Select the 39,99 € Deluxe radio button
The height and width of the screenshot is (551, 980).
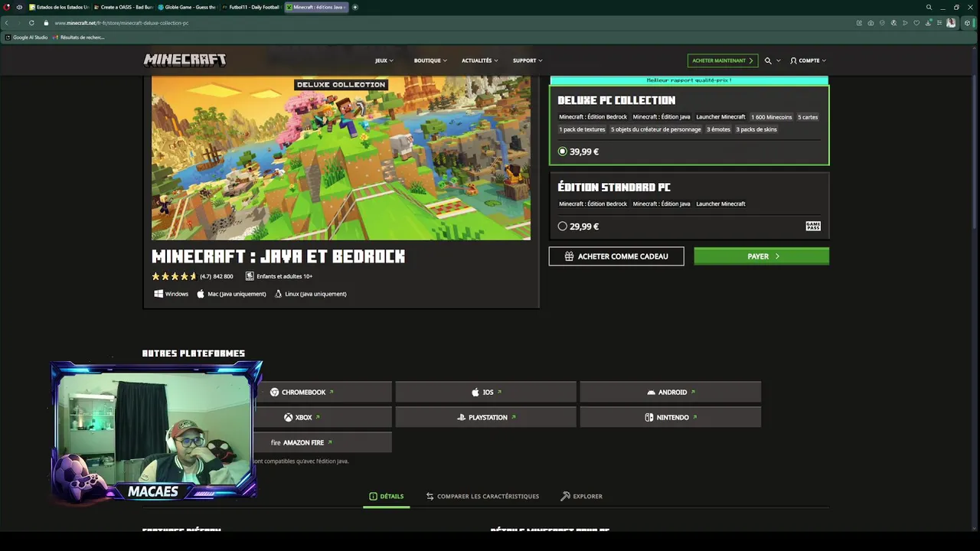click(x=563, y=152)
